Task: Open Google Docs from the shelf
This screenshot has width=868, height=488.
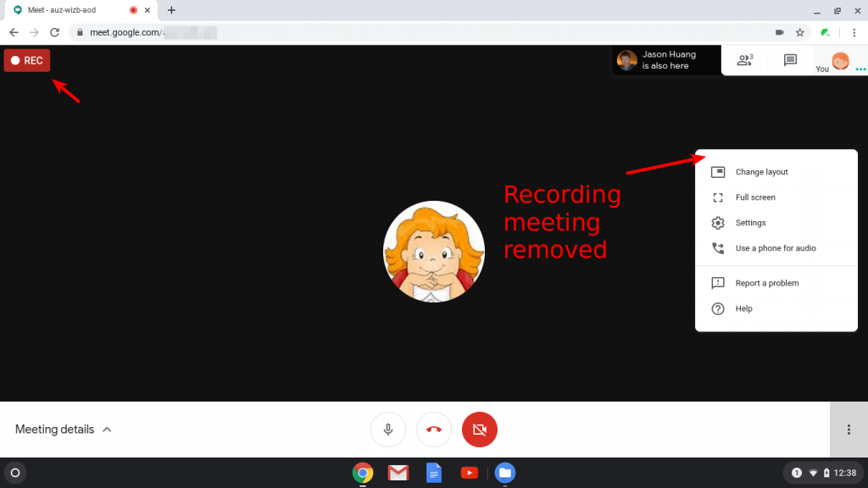Action: [x=434, y=473]
